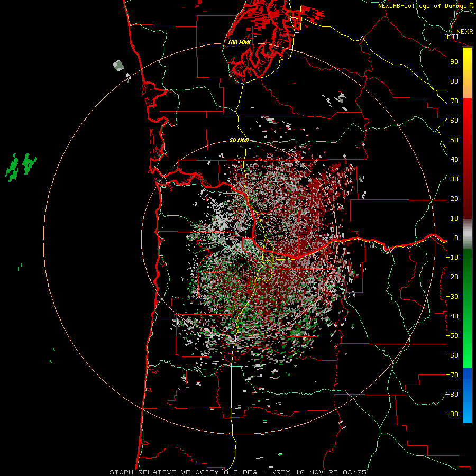Pick the blue segment of the color bar
476x476 pixels.
point(467,396)
